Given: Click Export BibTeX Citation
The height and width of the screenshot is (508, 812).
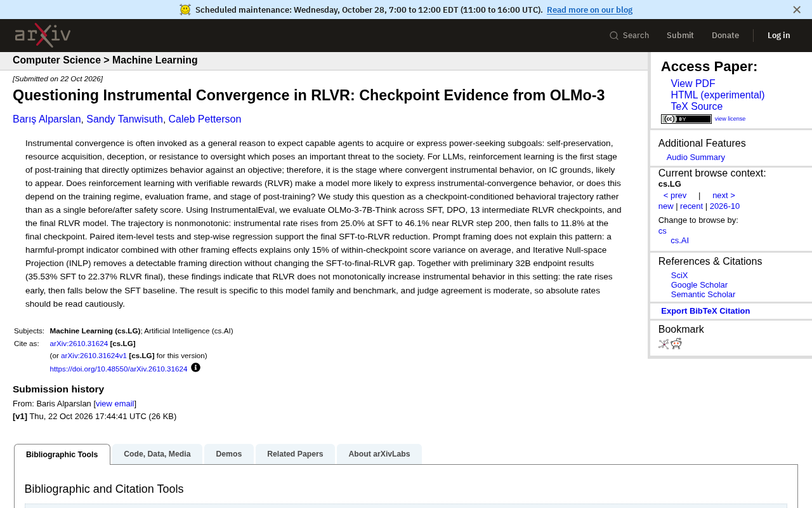Looking at the screenshot, I should coord(705,311).
